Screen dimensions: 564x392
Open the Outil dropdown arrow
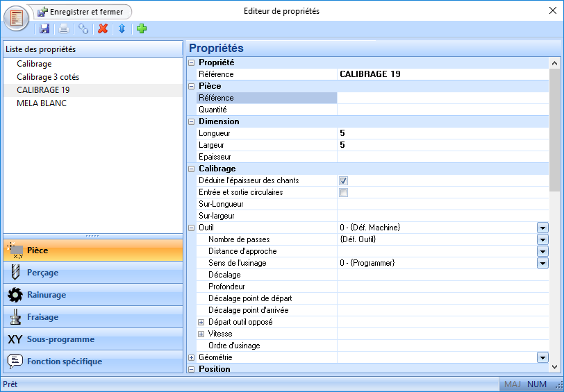[x=542, y=228]
